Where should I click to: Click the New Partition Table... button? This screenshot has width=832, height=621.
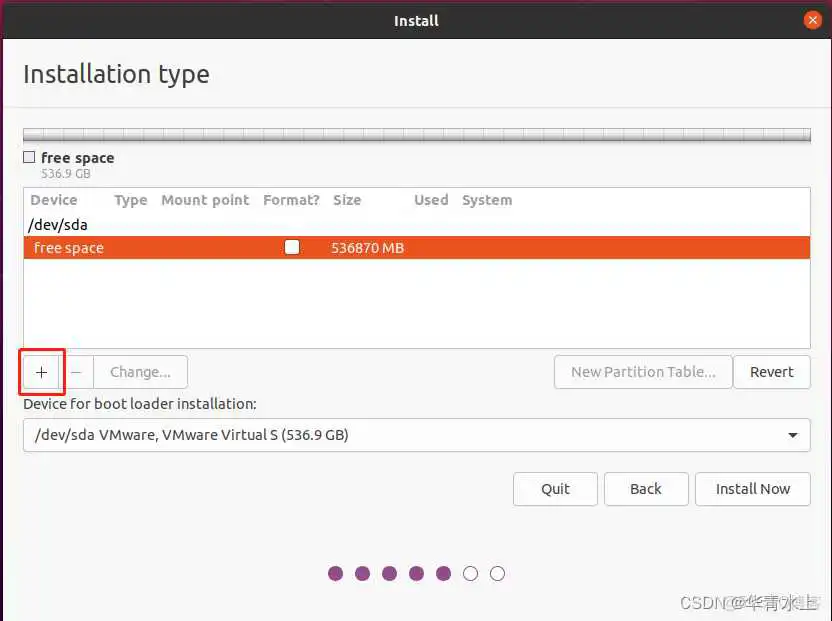(x=643, y=371)
